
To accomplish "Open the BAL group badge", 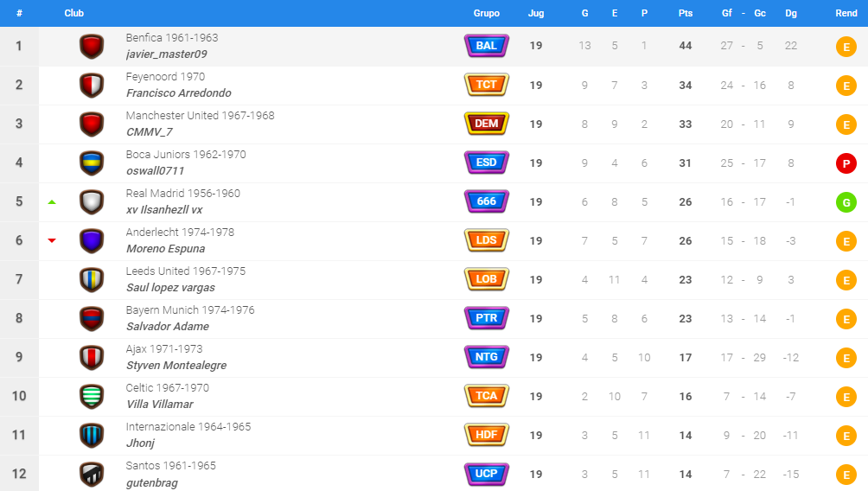I will tap(487, 46).
